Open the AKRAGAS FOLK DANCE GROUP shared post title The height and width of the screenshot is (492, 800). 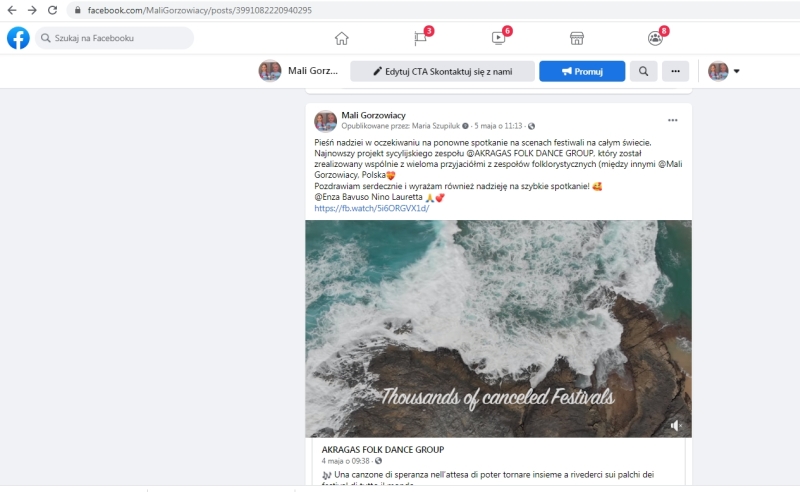tap(383, 450)
